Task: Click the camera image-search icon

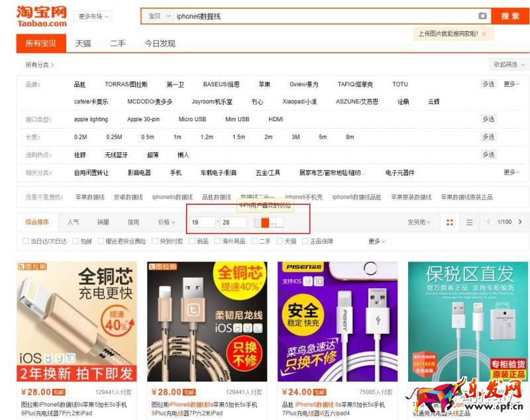Action: pos(482,16)
